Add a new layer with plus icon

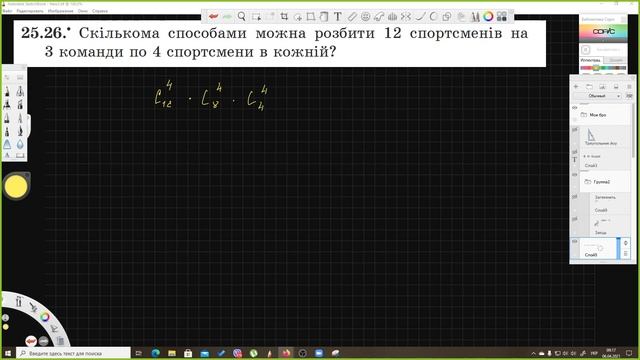pos(576,87)
